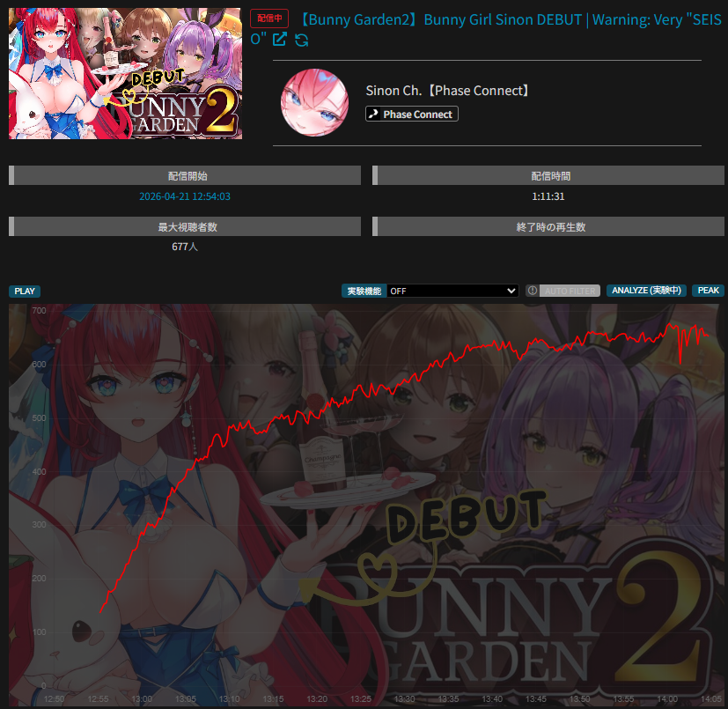This screenshot has width=728, height=709.
Task: Click the 100 label on chart y-axis
Action: pos(39,631)
